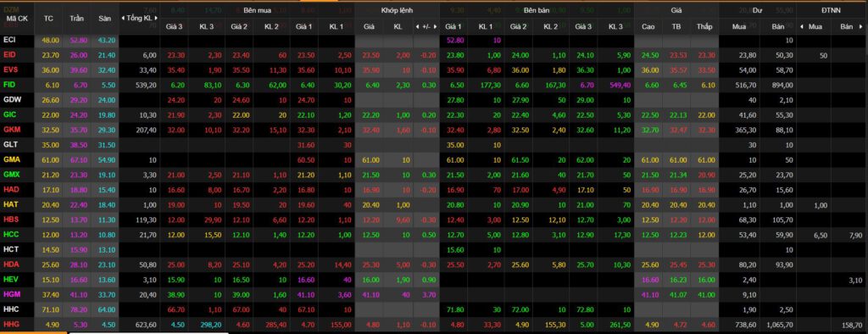Click right arrow next to +/- column

click(436, 26)
